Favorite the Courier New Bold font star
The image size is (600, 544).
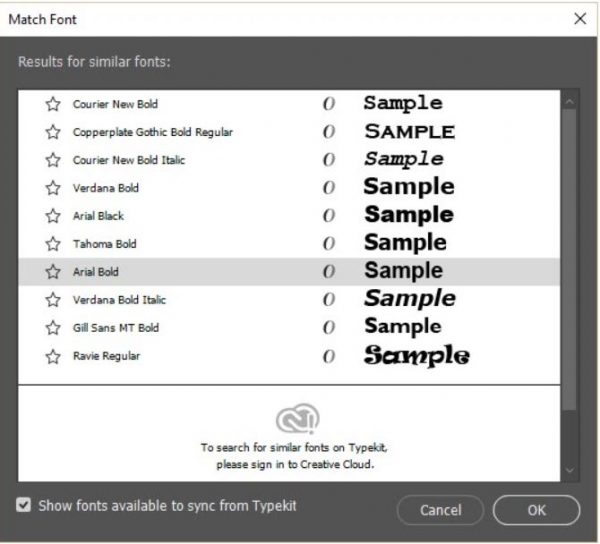(x=53, y=104)
